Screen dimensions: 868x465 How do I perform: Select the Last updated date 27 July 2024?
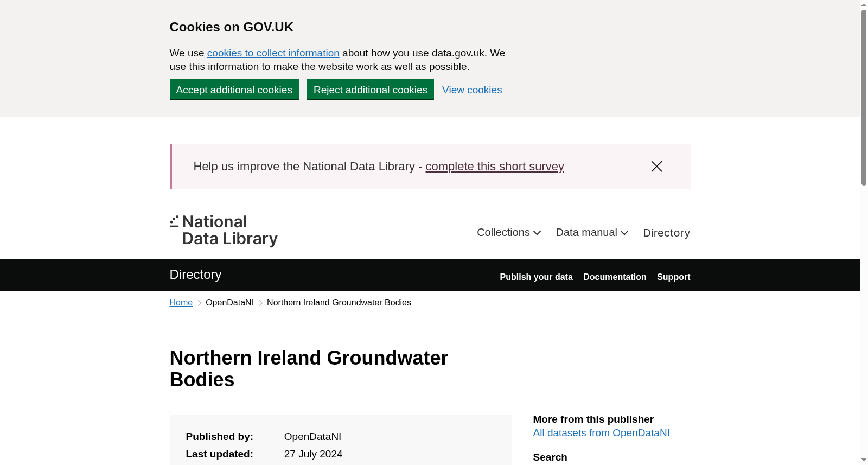(313, 454)
